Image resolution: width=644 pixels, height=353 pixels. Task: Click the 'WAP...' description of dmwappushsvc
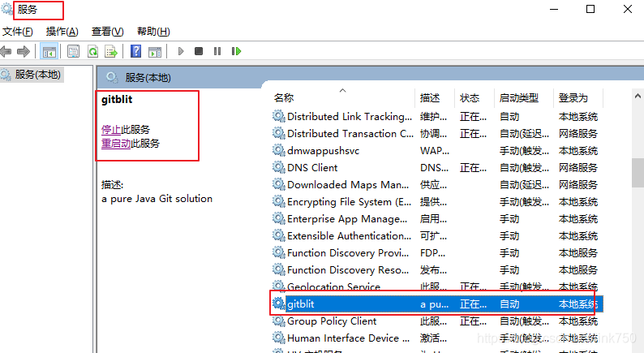pos(435,151)
